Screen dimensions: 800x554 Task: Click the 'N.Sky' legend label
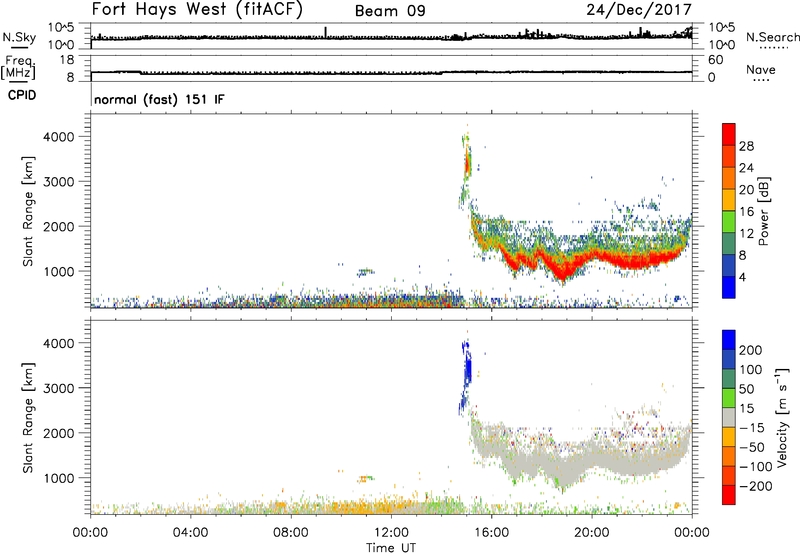pyautogui.click(x=19, y=38)
